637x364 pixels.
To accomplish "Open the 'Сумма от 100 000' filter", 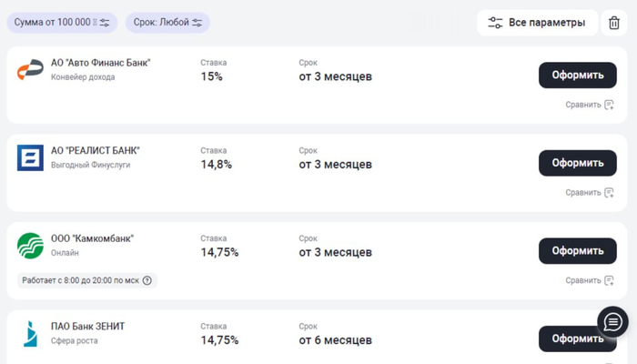I will [x=62, y=23].
